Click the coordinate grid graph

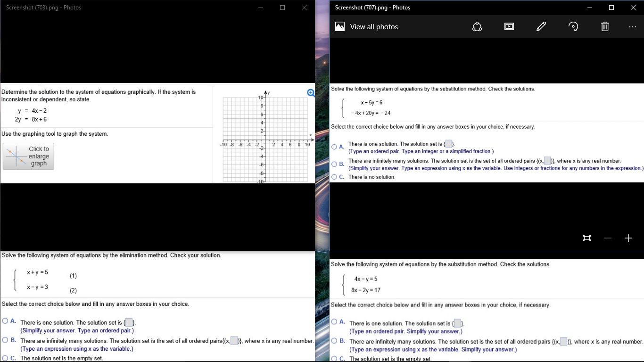(x=265, y=140)
